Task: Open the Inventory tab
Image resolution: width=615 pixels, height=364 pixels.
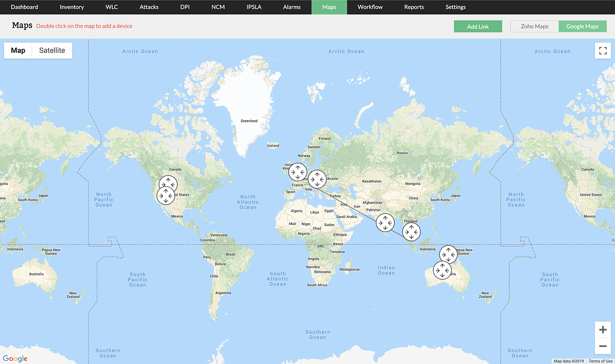Action: (72, 7)
